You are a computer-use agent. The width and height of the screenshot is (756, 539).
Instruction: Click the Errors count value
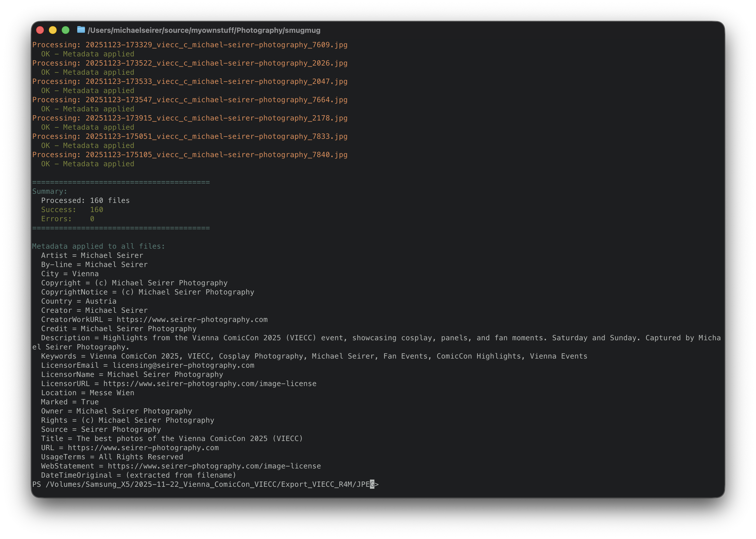coord(92,218)
